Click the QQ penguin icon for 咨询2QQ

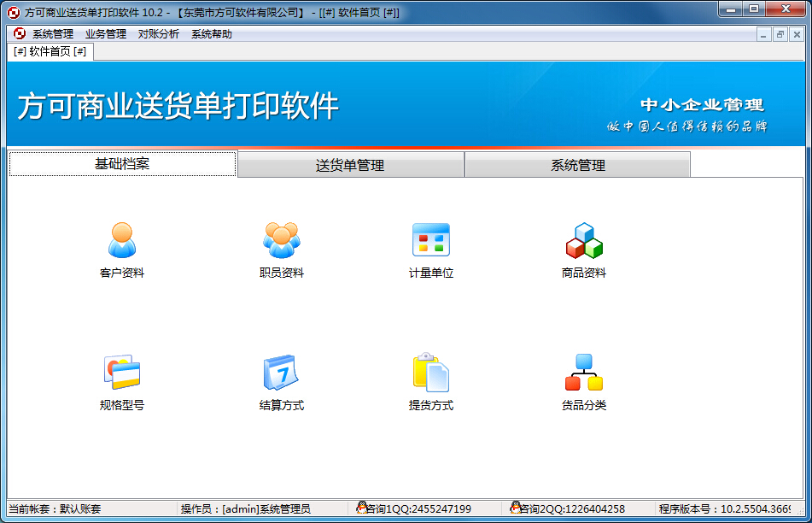(515, 508)
